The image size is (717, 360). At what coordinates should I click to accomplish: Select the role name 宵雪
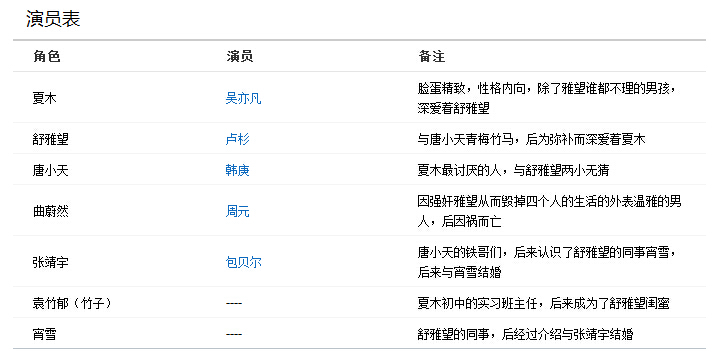(x=44, y=334)
